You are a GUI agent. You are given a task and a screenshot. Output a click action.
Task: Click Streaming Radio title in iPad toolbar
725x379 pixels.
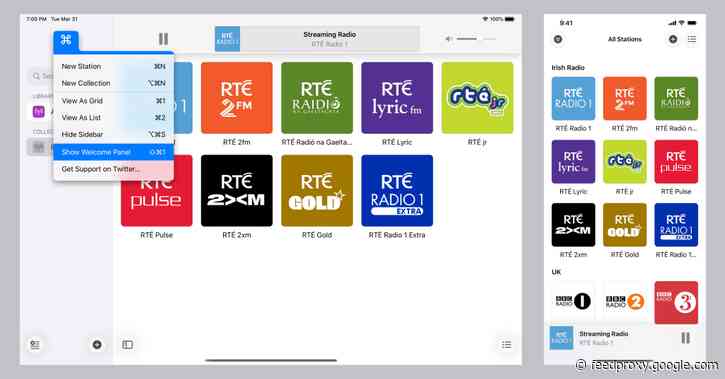pyautogui.click(x=330, y=35)
